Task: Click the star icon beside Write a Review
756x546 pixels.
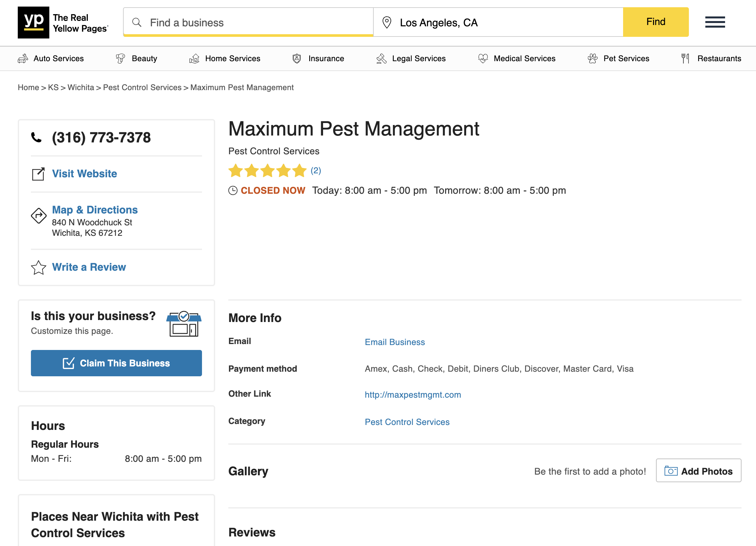Action: 38,267
